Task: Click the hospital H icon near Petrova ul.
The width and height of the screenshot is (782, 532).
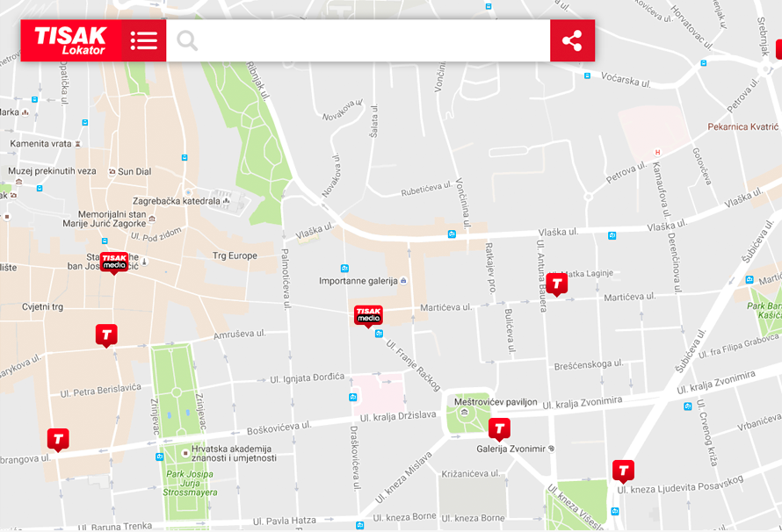Action: [x=657, y=152]
